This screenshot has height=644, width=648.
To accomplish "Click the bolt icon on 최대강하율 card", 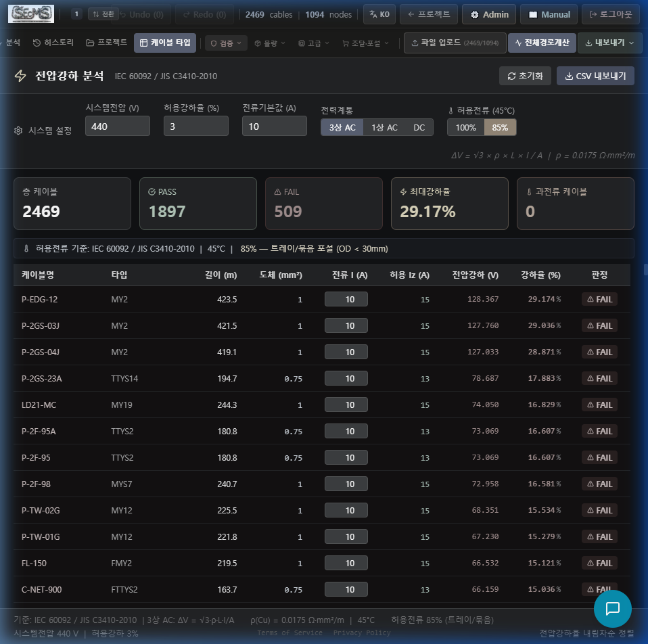I will point(403,192).
